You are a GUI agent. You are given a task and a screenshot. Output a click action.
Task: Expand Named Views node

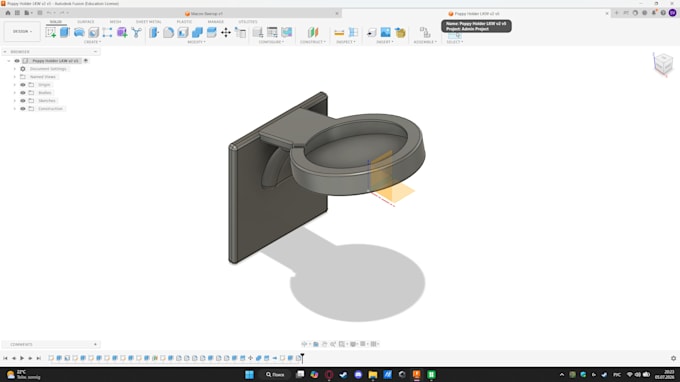pyautogui.click(x=15, y=77)
